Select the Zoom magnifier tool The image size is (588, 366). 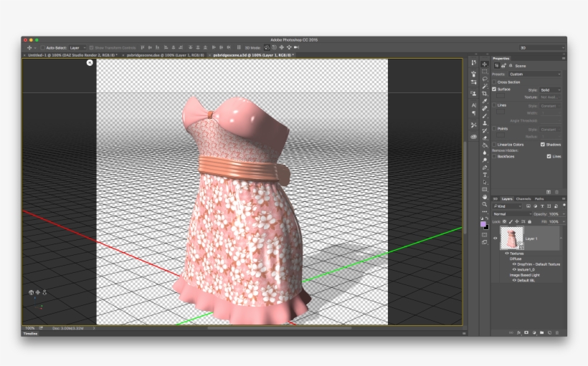(x=485, y=204)
